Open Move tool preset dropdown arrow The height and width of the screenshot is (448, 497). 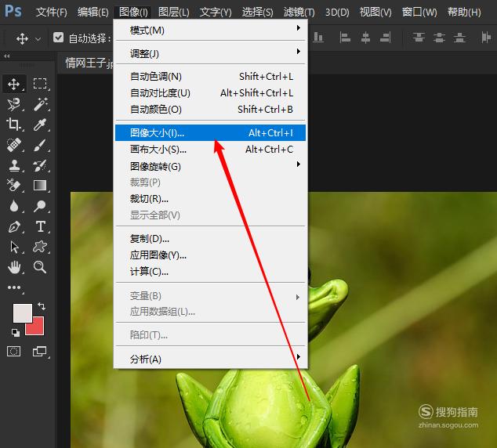click(x=38, y=39)
